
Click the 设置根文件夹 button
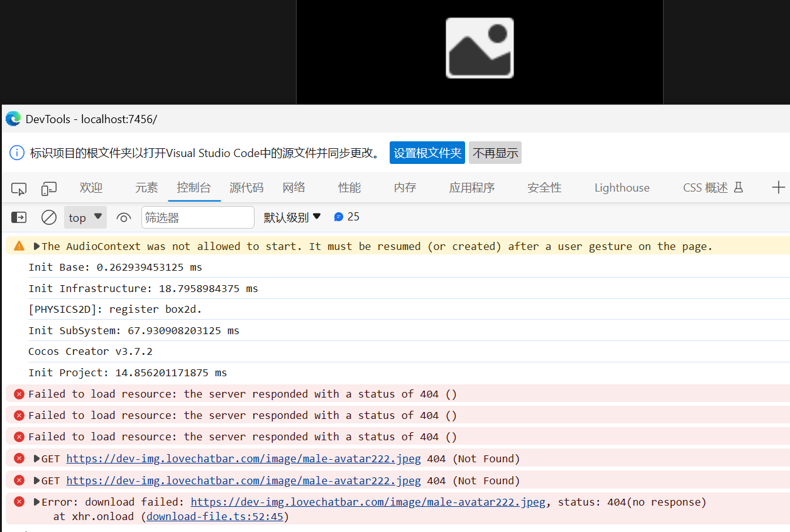[427, 153]
